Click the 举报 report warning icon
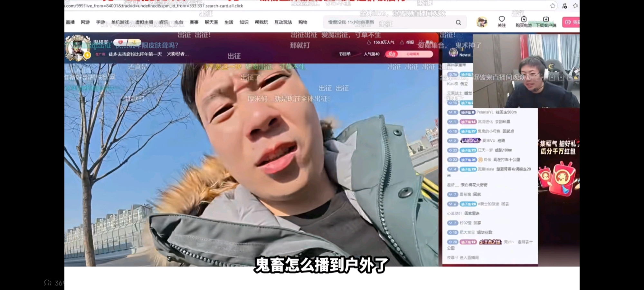 402,42
